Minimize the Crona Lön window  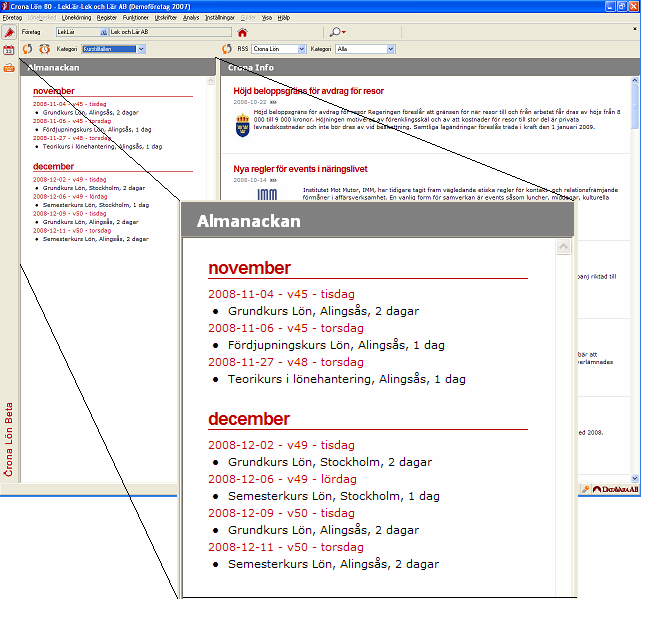[x=610, y=6]
